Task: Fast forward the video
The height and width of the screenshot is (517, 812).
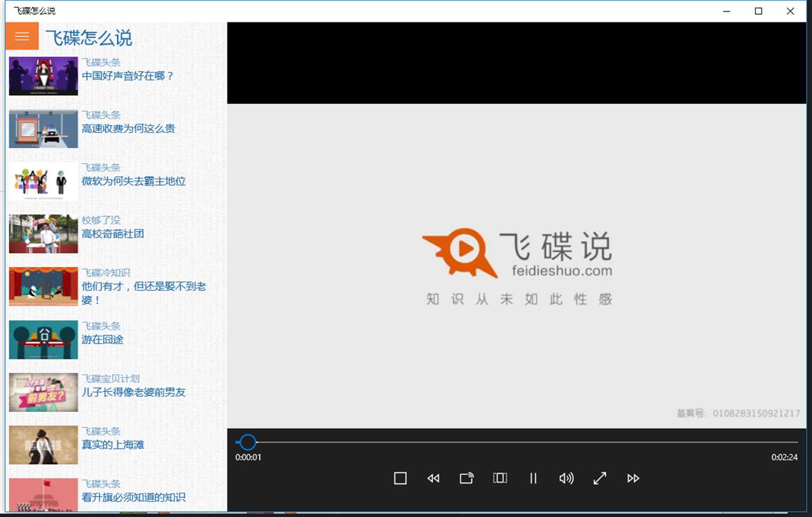Action: click(x=633, y=478)
